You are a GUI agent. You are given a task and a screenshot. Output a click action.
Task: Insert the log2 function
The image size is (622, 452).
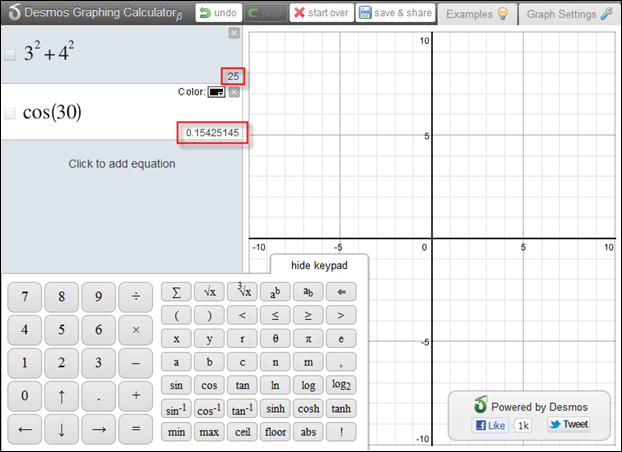click(x=341, y=385)
